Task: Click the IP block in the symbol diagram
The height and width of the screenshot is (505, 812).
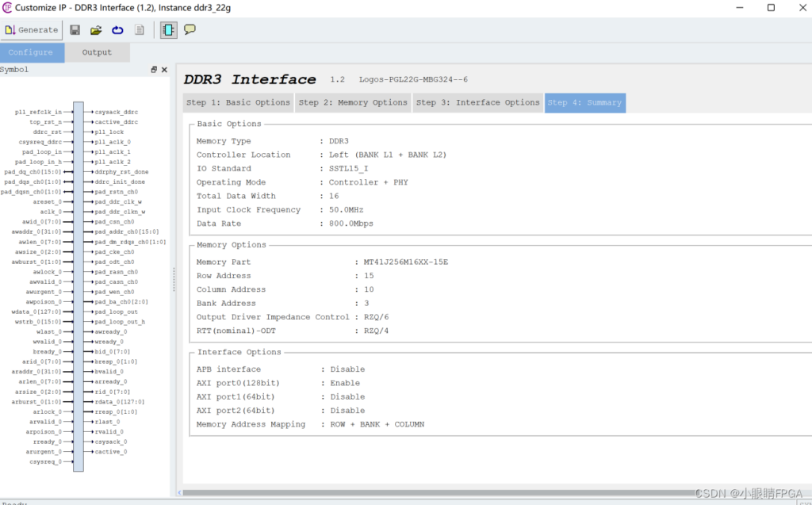Action: click(x=78, y=285)
